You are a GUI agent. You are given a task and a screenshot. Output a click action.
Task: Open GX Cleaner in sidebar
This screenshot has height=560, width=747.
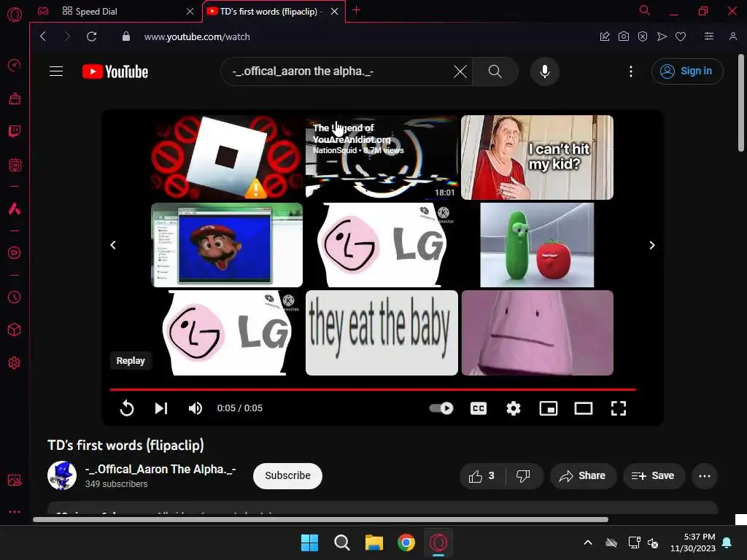pyautogui.click(x=15, y=98)
